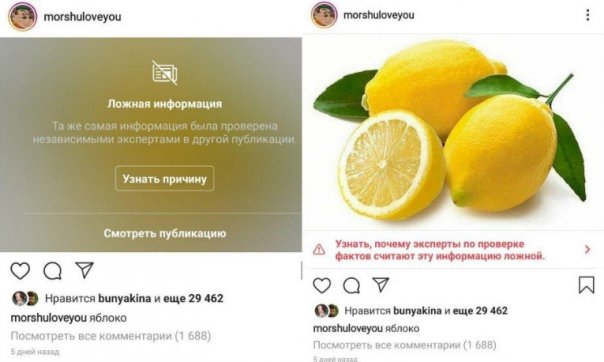Like the left post with heart icon
The width and height of the screenshot is (604, 362).
20,271
